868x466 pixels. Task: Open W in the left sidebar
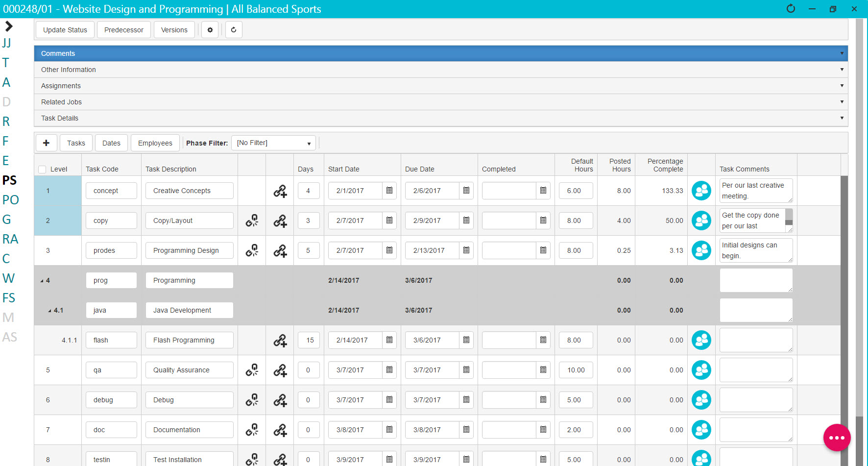[8, 278]
